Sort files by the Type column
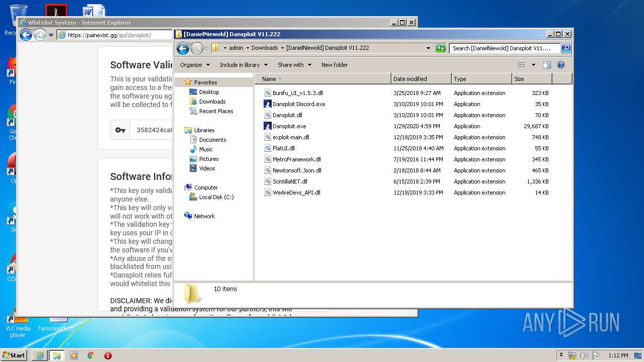Screen dimensions: 644x362 click(x=481, y=79)
